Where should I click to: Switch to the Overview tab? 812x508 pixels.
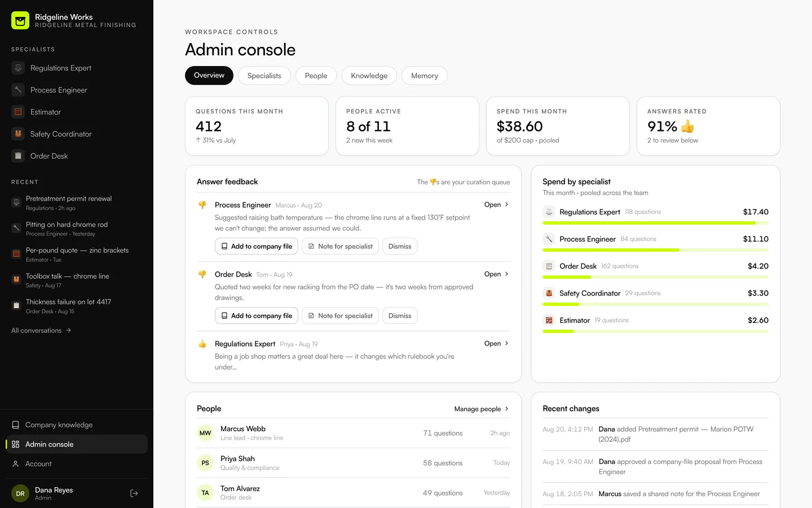(209, 76)
